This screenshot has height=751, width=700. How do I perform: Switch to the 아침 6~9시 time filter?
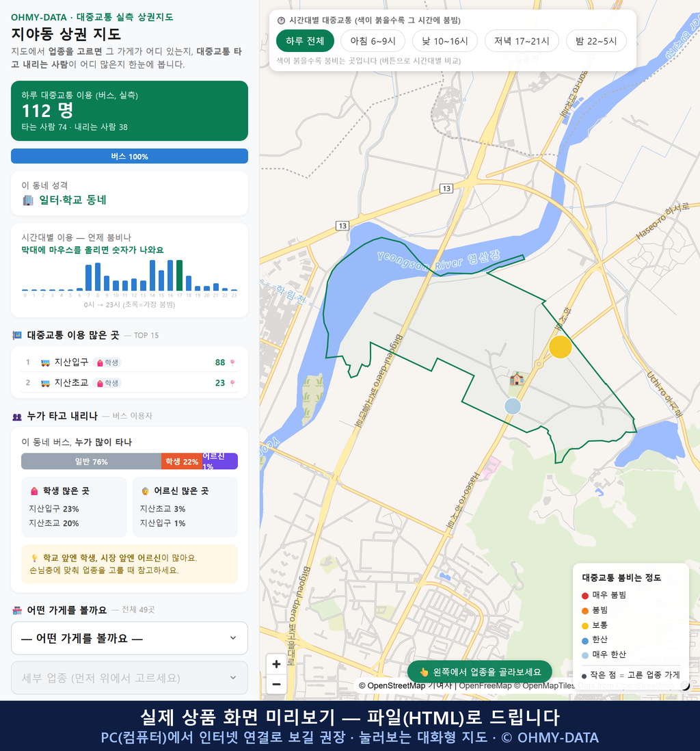click(373, 41)
